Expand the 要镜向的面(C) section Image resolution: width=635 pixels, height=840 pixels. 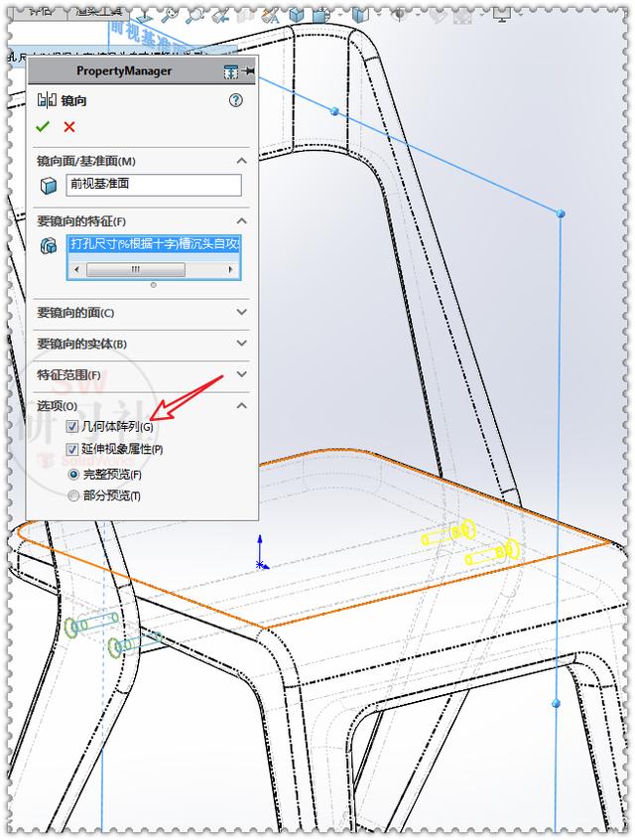tap(242, 312)
